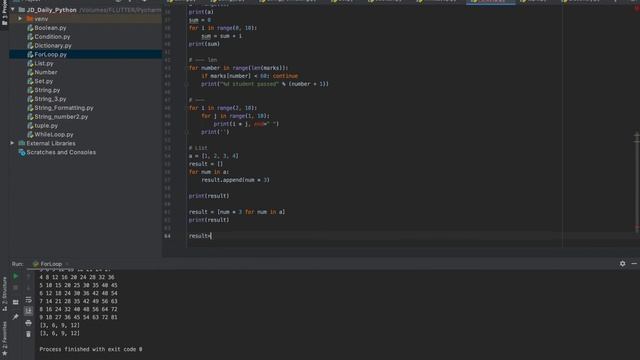Toggle soft-wrap in the Run console
The height and width of the screenshot is (360, 640).
[x=28, y=300]
